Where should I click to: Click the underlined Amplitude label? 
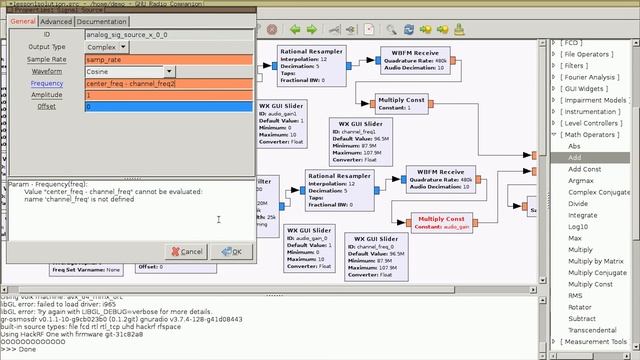[x=47, y=95]
